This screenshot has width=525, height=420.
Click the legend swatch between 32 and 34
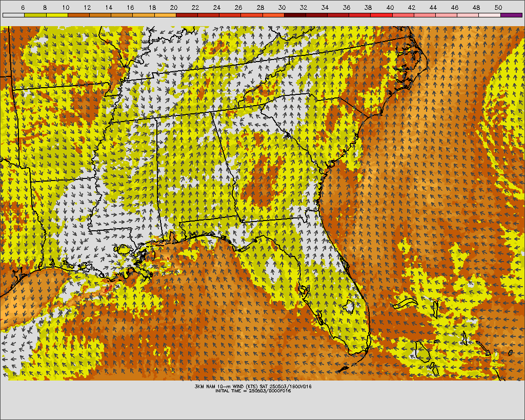tap(317, 15)
